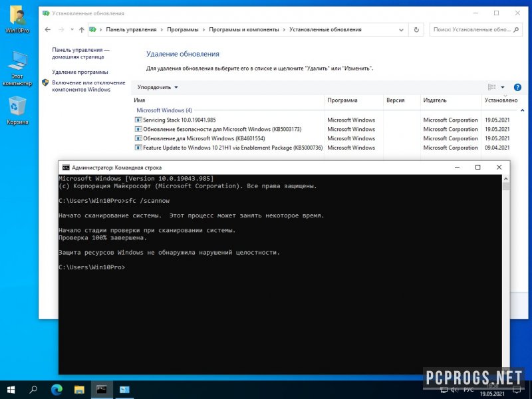Click the sfc /scannow command line

tap(114, 201)
